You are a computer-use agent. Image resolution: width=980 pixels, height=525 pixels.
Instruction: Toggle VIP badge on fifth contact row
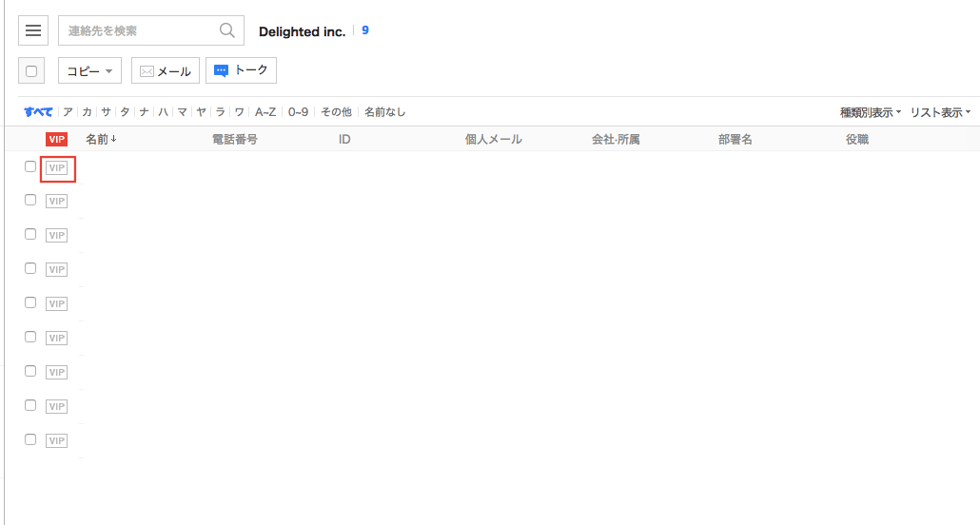pyautogui.click(x=57, y=303)
